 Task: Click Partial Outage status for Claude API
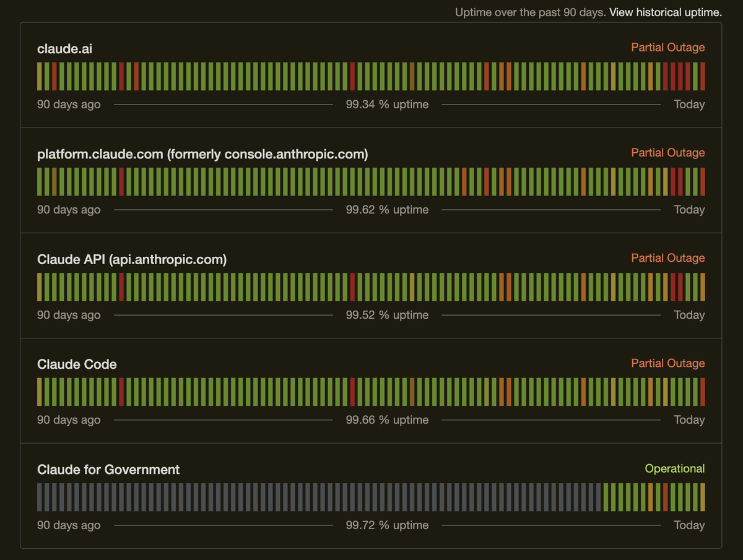click(668, 258)
